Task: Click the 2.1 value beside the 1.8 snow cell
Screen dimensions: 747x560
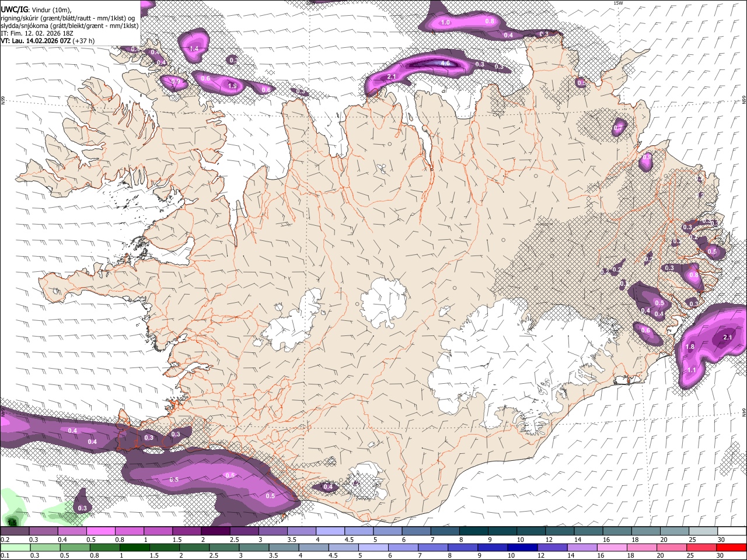Action: pos(728,337)
